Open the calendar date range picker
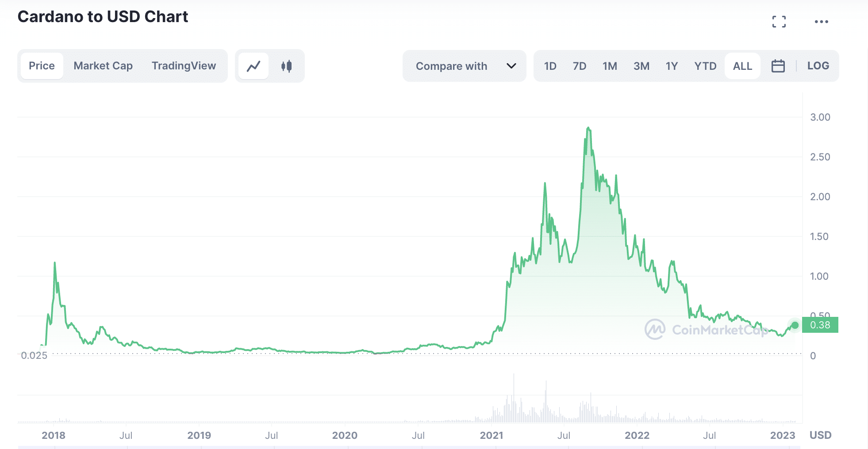The width and height of the screenshot is (868, 449). click(778, 66)
